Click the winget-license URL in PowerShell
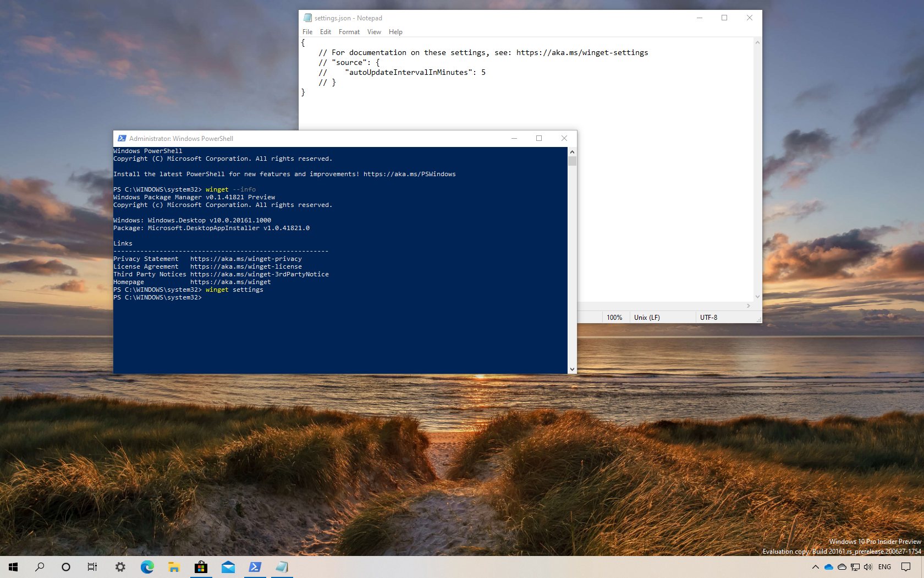924x578 pixels. 246,266
